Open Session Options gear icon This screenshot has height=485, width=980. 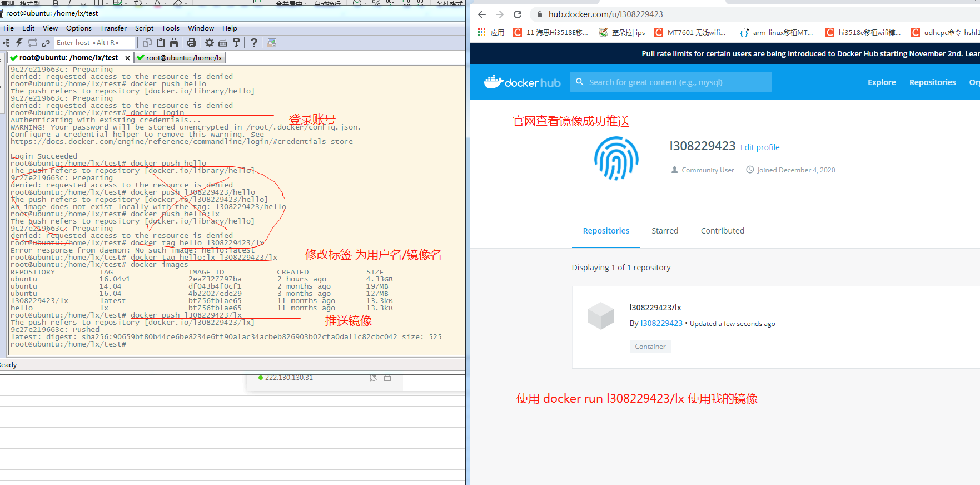[210, 43]
